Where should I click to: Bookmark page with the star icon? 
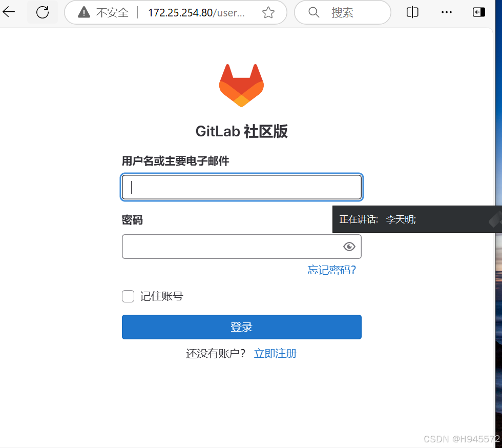[x=268, y=12]
